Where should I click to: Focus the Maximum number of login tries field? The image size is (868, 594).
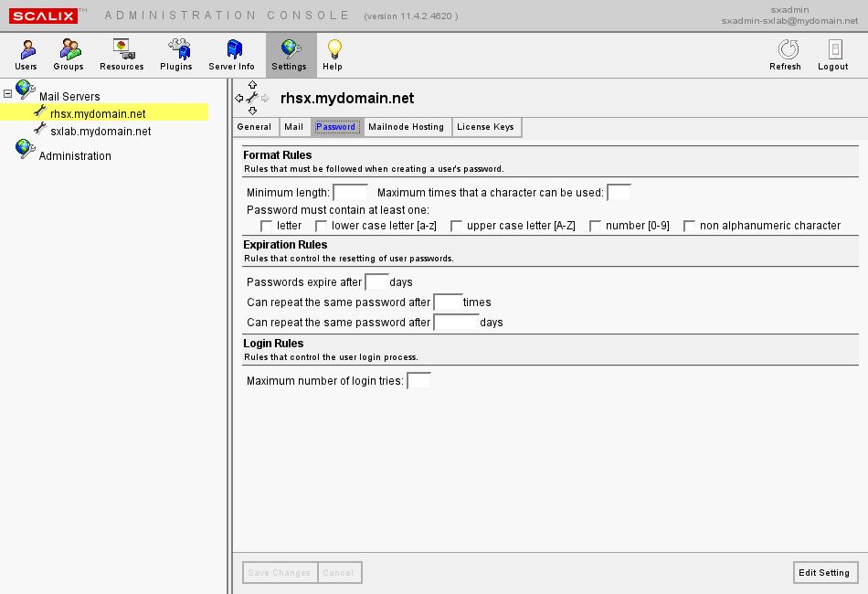[x=418, y=381]
